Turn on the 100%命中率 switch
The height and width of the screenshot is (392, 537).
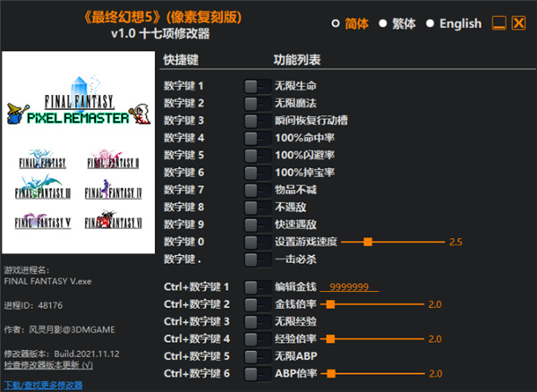click(258, 139)
